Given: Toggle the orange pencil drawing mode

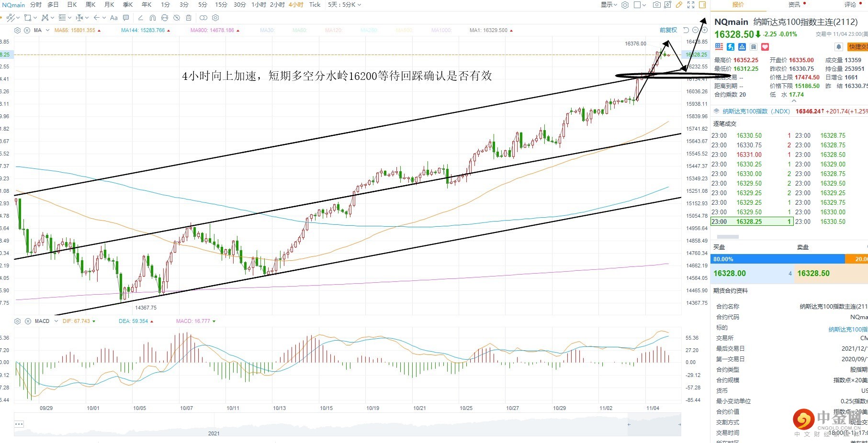Looking at the screenshot, I should [679, 5].
